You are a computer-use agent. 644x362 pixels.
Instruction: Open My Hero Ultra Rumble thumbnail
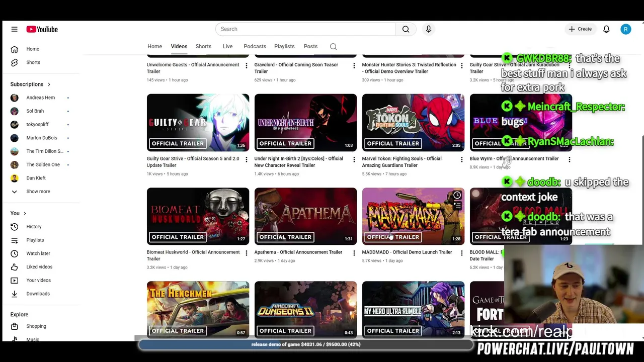pyautogui.click(x=413, y=310)
